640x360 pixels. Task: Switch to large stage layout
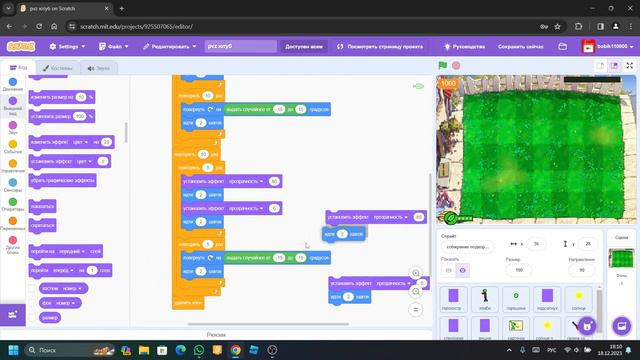click(614, 65)
